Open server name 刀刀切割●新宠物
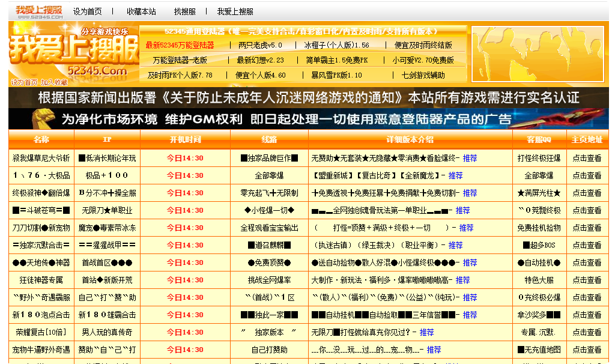Screen dimensions: 615x364 coord(41,228)
